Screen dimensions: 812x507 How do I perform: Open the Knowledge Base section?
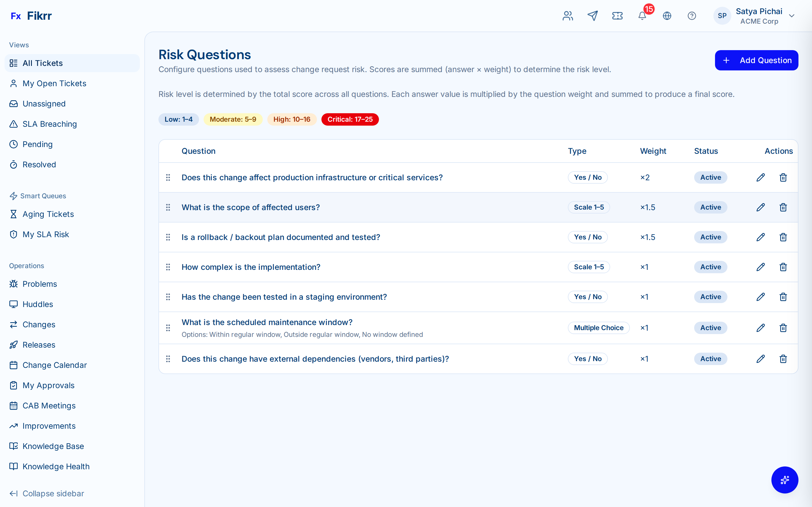53,446
